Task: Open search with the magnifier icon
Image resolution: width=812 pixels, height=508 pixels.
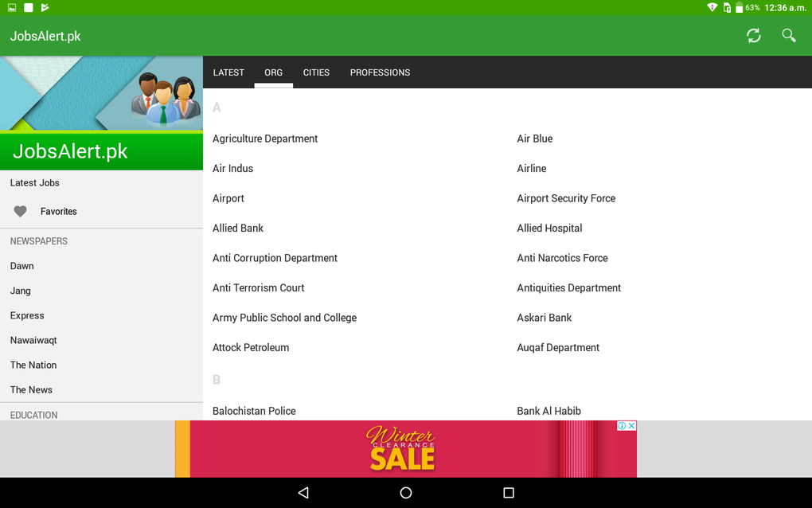Action: pyautogui.click(x=789, y=36)
